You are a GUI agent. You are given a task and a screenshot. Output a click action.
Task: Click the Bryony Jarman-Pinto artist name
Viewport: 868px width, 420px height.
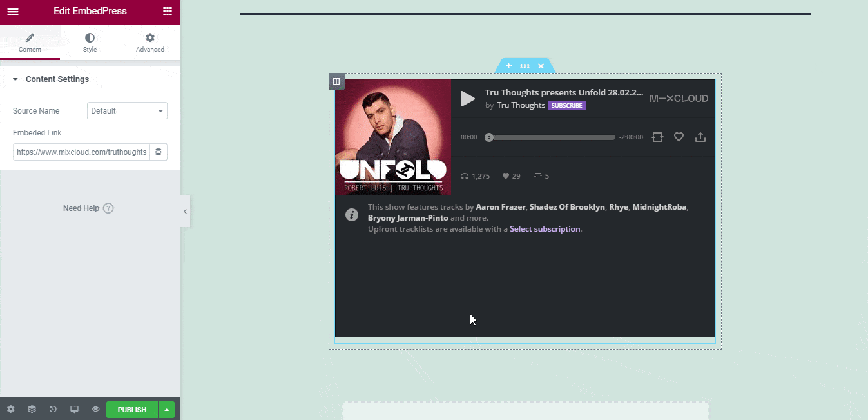[x=408, y=218]
